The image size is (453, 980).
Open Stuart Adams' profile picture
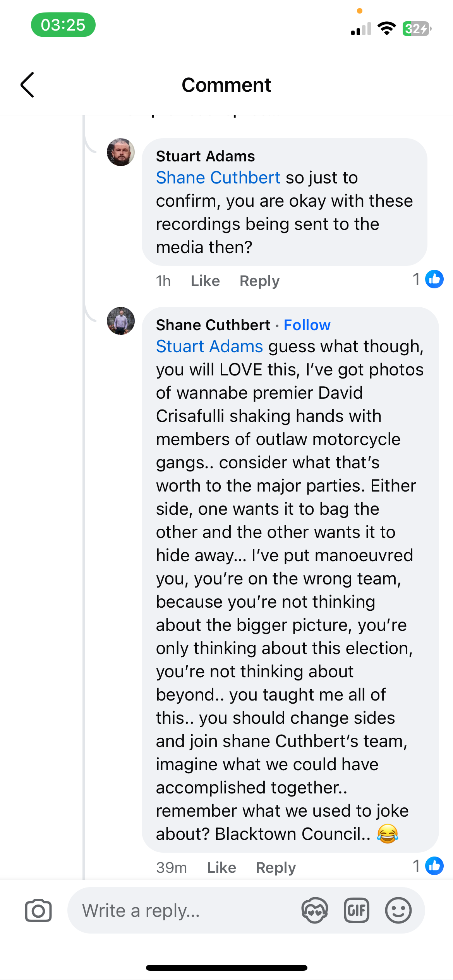click(121, 152)
